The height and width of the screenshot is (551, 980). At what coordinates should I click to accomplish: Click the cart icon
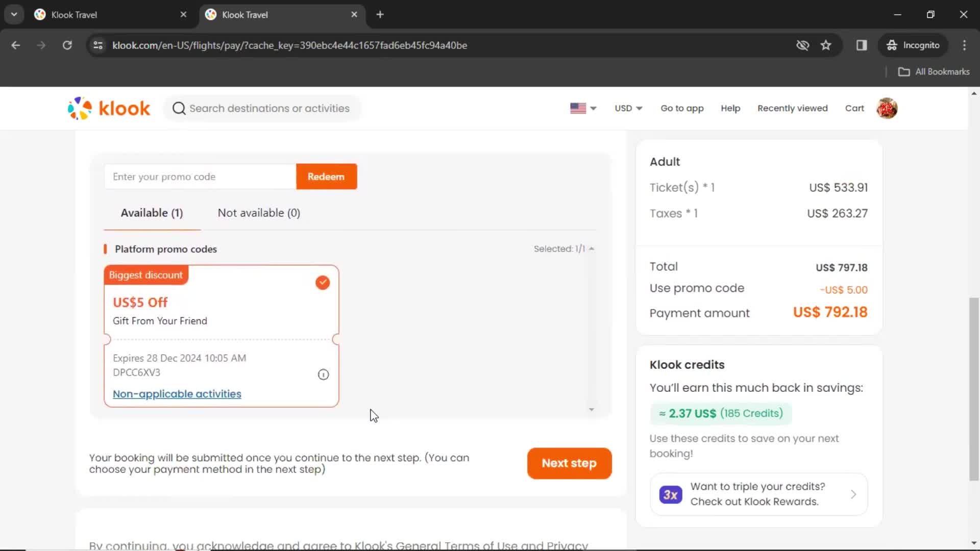pos(855,108)
